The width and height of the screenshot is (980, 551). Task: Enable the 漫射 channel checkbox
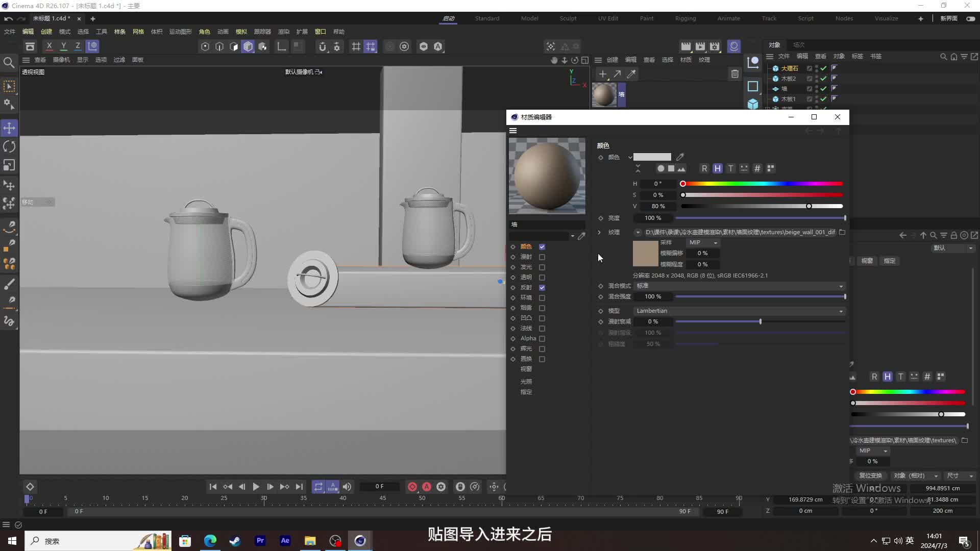(542, 257)
